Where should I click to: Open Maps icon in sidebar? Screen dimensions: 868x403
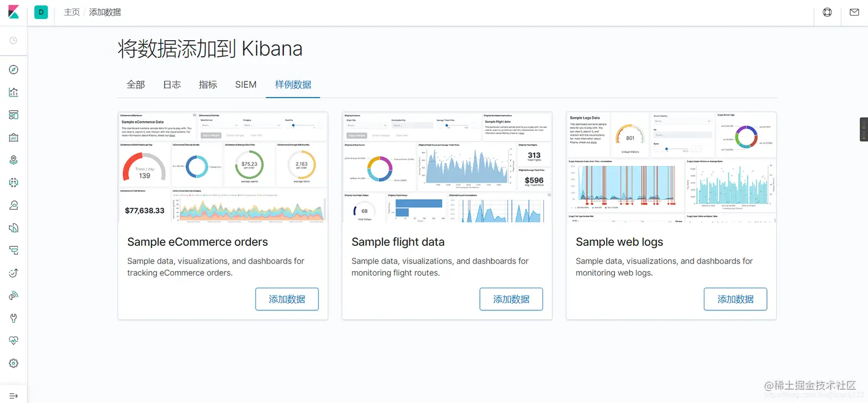pyautogui.click(x=14, y=160)
